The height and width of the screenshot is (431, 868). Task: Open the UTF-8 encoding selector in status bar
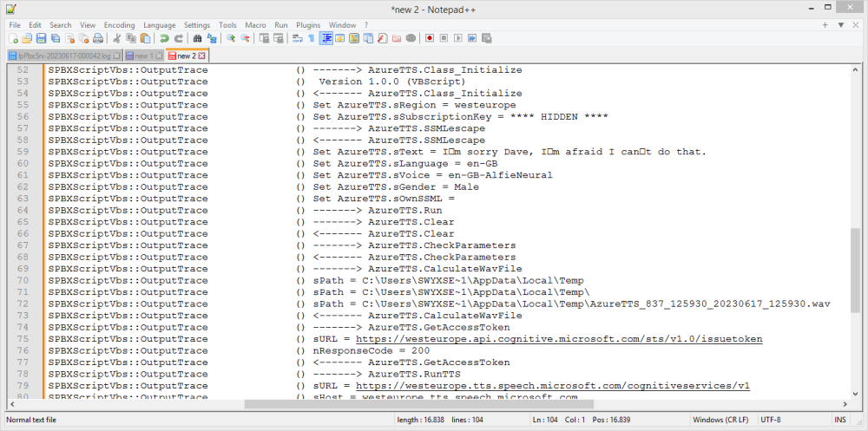[x=771, y=420]
